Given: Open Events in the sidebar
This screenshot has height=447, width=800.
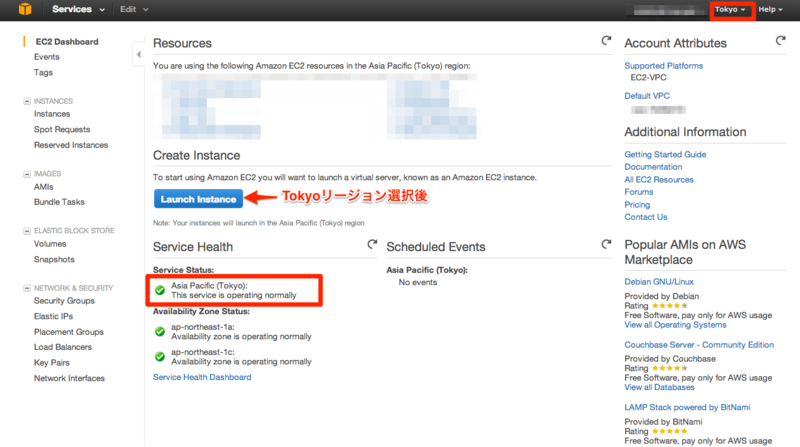Looking at the screenshot, I should tap(46, 57).
